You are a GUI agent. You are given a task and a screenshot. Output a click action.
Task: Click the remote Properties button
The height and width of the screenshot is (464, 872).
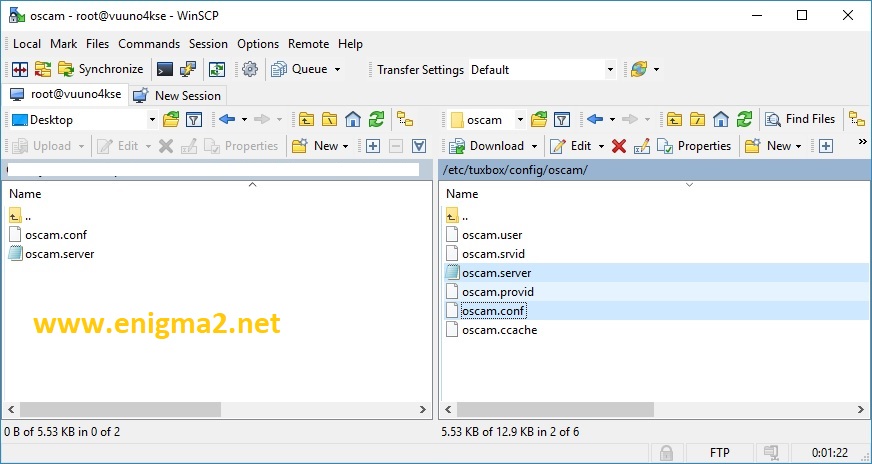point(693,146)
